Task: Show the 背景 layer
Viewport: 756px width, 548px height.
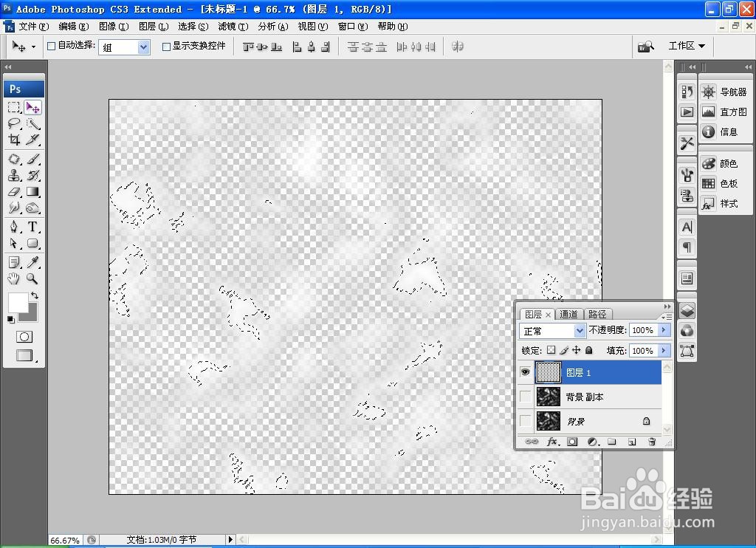Action: tap(525, 421)
